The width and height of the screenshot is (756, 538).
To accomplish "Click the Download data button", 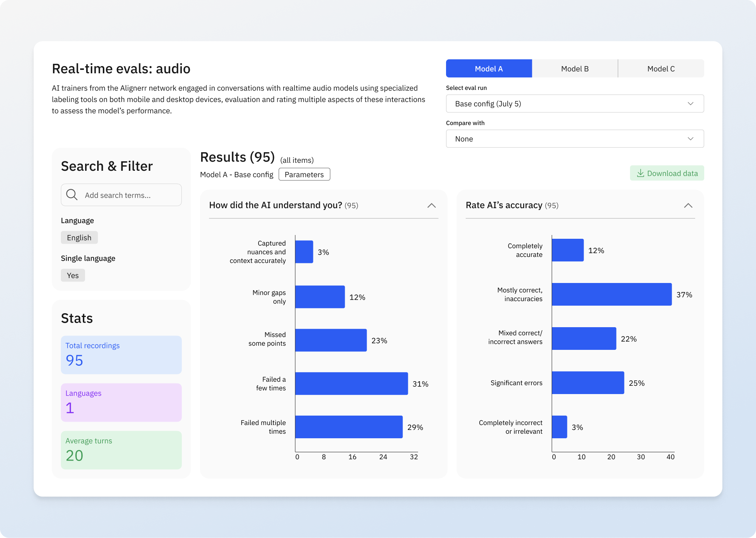I will pos(667,173).
